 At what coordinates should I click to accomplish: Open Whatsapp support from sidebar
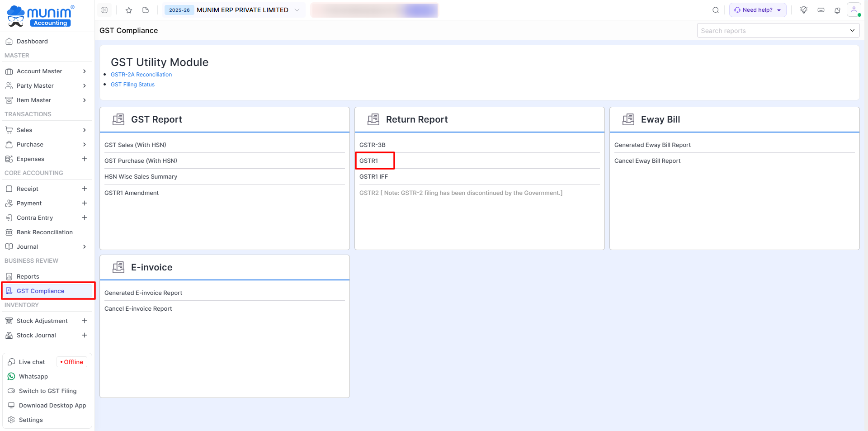[x=33, y=376]
